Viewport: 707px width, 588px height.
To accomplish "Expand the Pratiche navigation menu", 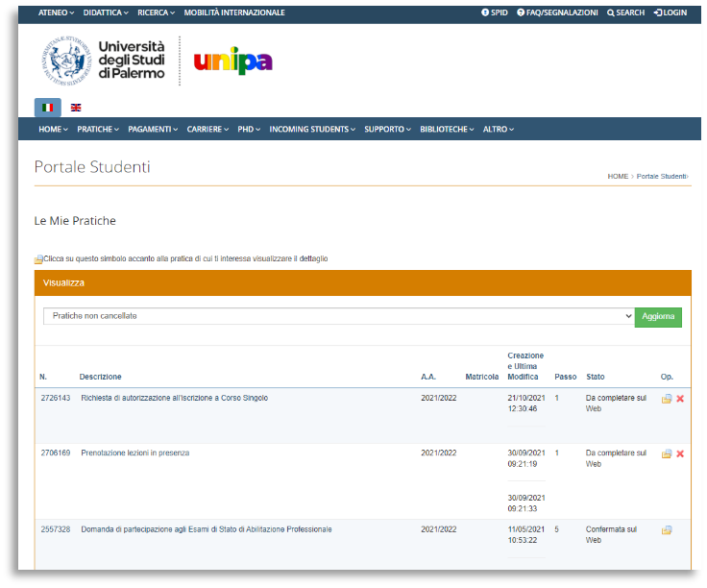I will pyautogui.click(x=98, y=130).
